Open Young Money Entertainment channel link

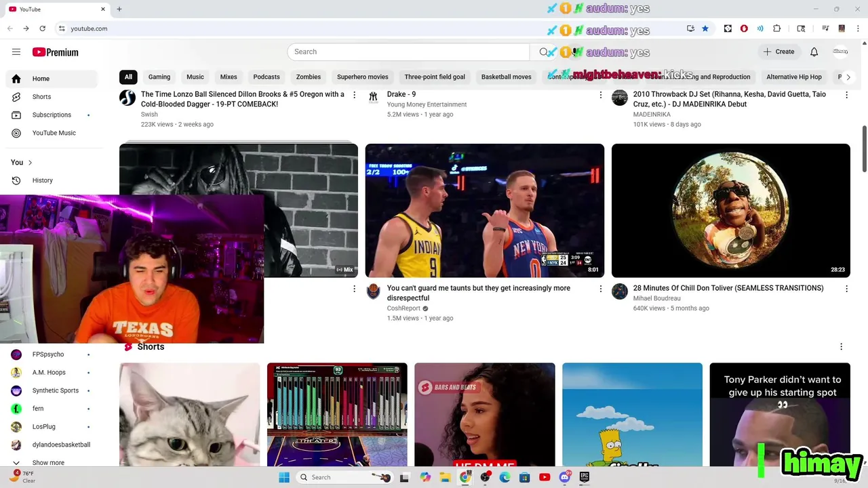click(x=427, y=104)
